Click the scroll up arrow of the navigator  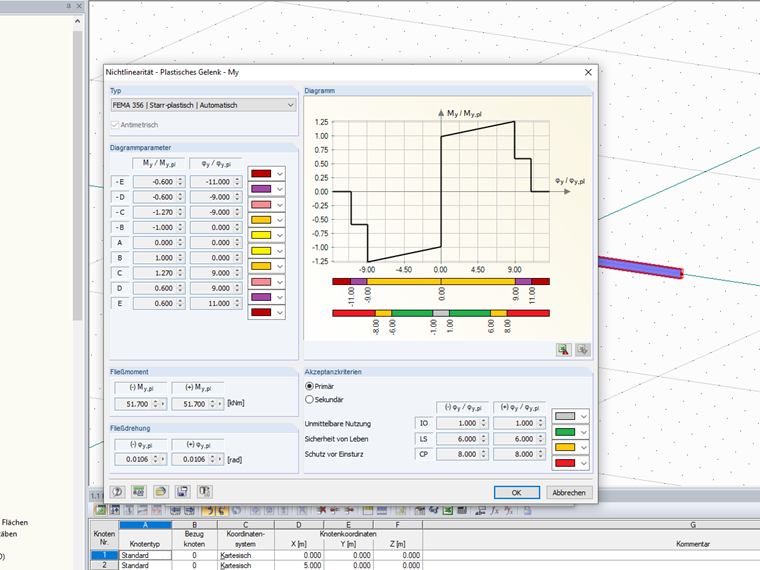point(78,21)
